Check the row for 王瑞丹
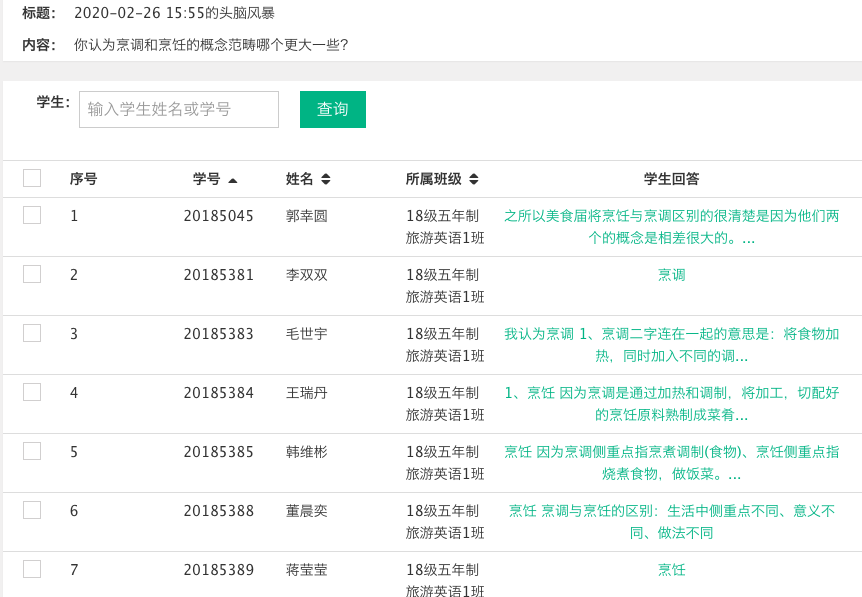This screenshot has height=597, width=862. (32, 392)
